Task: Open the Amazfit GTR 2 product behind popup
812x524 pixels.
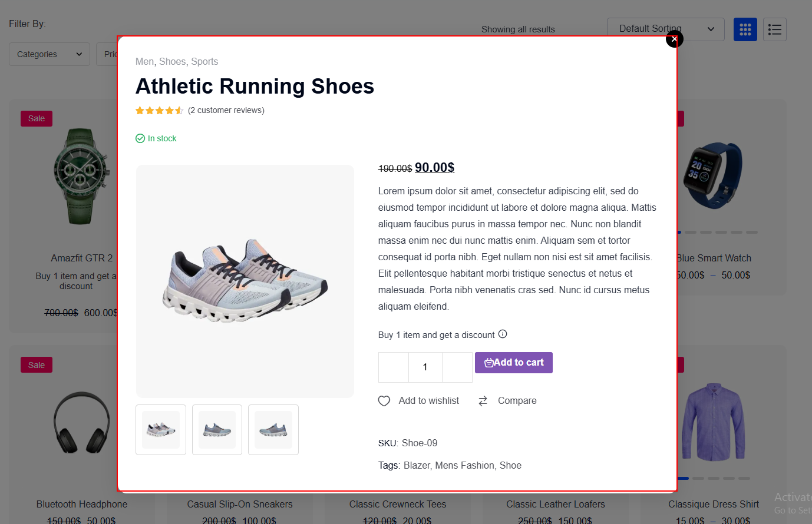Action: tap(82, 258)
